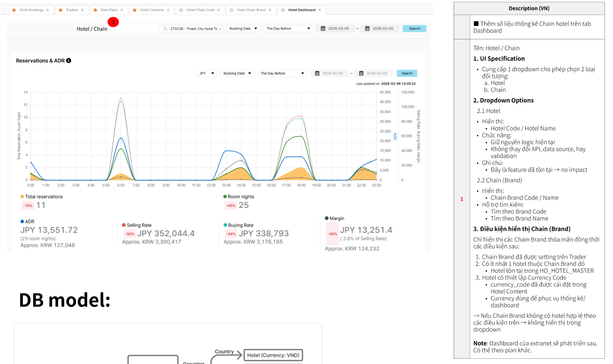Expand the top 'The Day Before' dropdown

(x=288, y=29)
